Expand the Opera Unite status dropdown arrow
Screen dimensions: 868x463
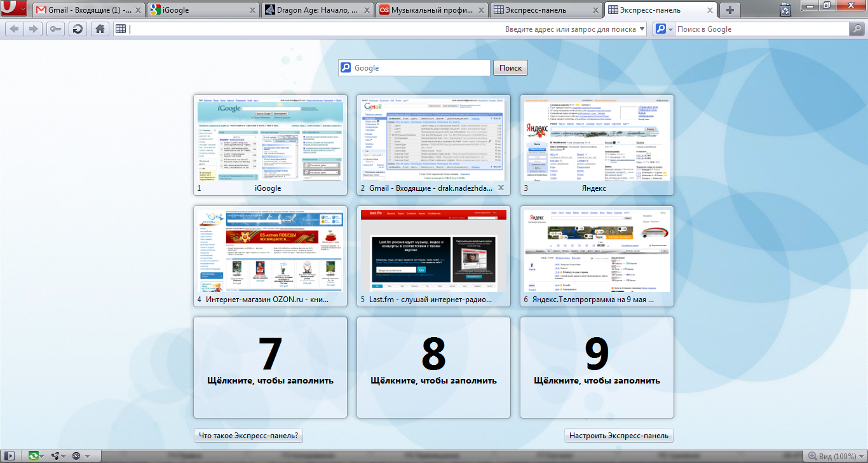point(64,456)
